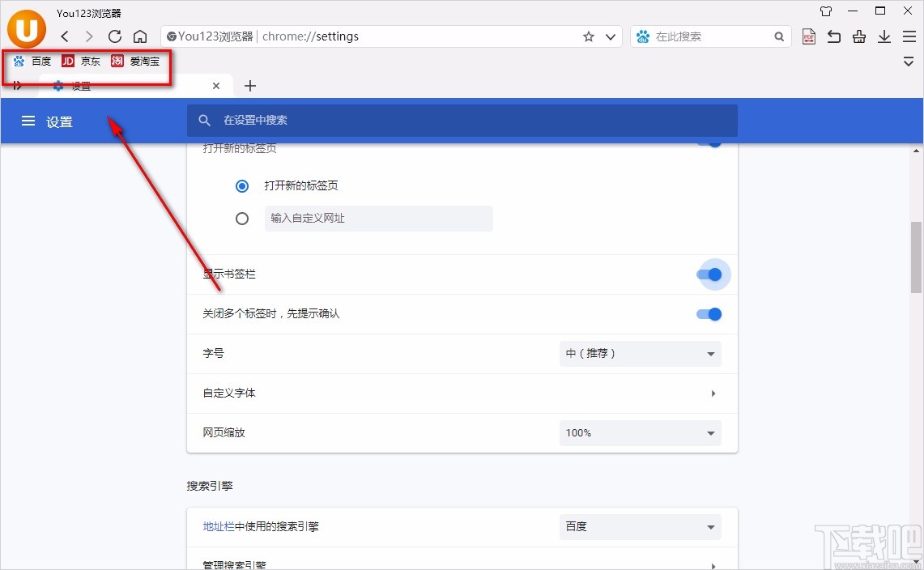
Task: Open the 字号 size dropdown
Action: 639,353
